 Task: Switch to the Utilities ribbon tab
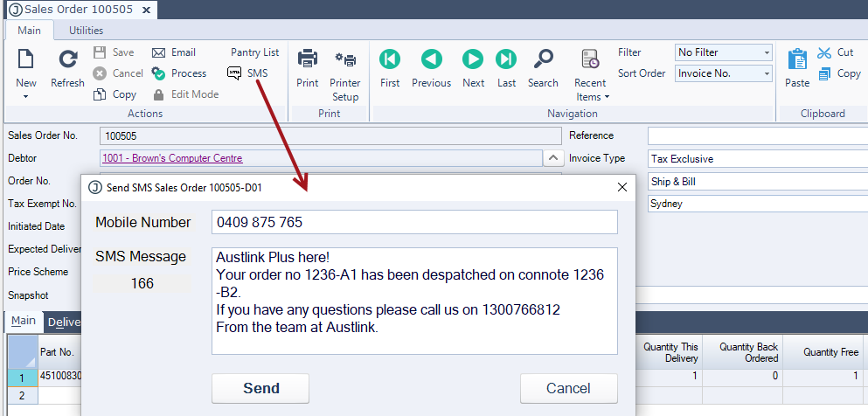86,31
